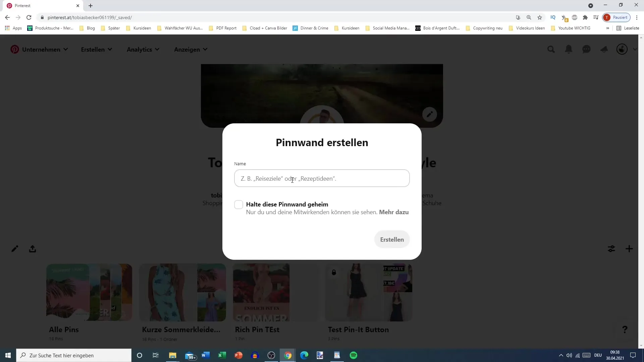Open Word from the taskbar
644x362 pixels.
[206, 355]
